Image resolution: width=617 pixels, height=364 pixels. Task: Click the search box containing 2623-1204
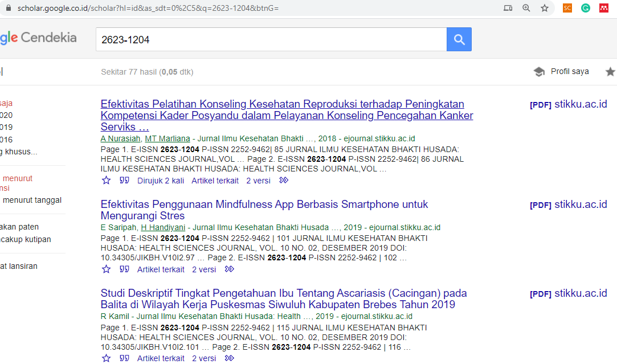pos(271,40)
